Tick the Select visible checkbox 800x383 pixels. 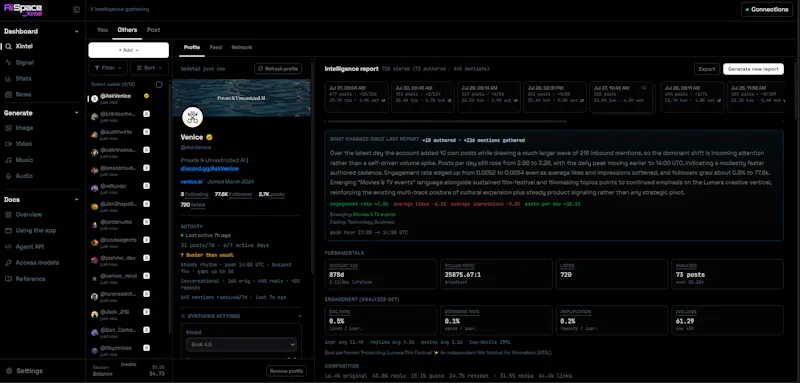point(159,85)
